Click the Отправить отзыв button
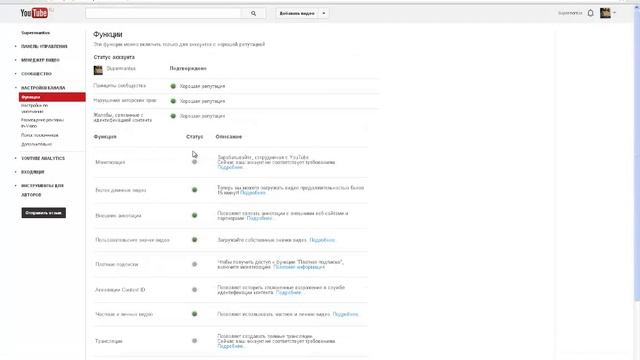This screenshot has width=640, height=360. 44,213
